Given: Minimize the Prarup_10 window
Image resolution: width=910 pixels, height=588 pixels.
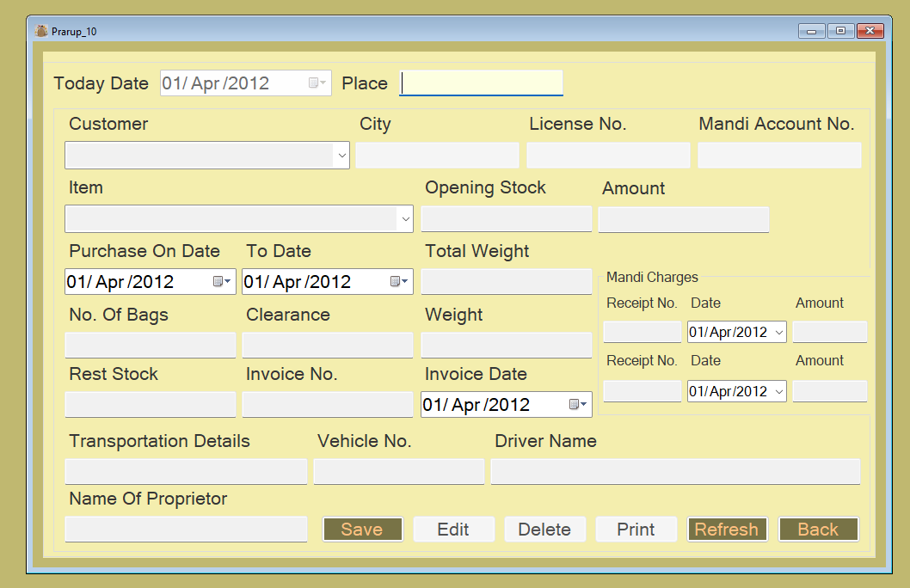Looking at the screenshot, I should pyautogui.click(x=811, y=31).
